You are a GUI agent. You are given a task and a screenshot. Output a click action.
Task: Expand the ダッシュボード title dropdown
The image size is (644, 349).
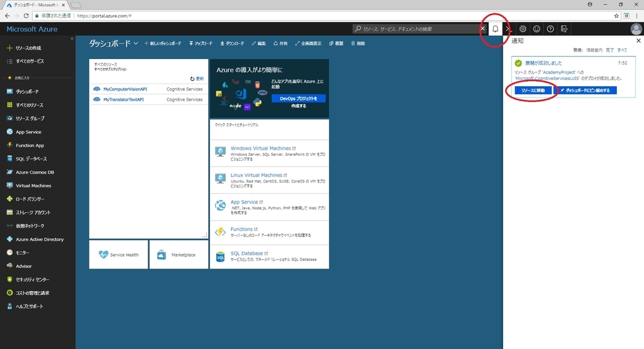[136, 43]
